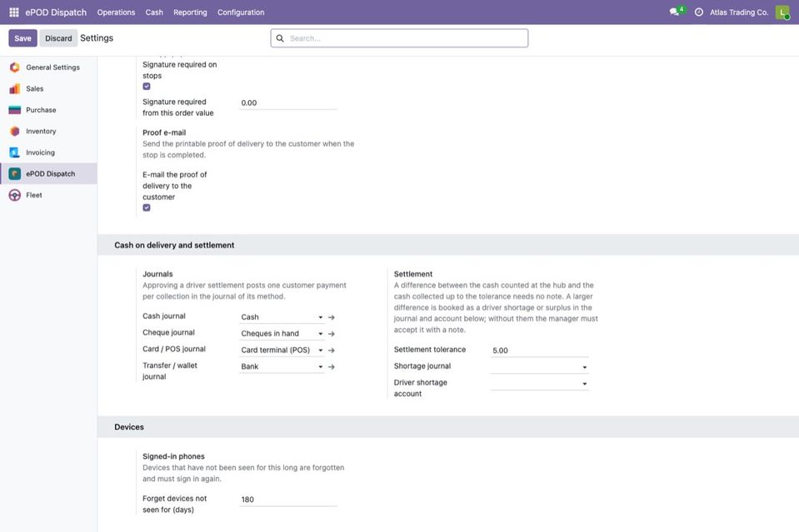Click the Sales sidebar icon
The image size is (799, 532).
pyautogui.click(x=15, y=88)
